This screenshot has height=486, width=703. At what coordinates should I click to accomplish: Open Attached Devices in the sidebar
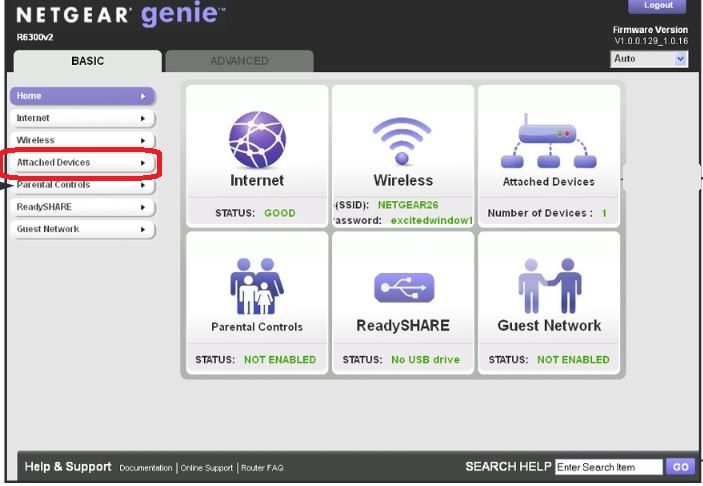(x=82, y=163)
